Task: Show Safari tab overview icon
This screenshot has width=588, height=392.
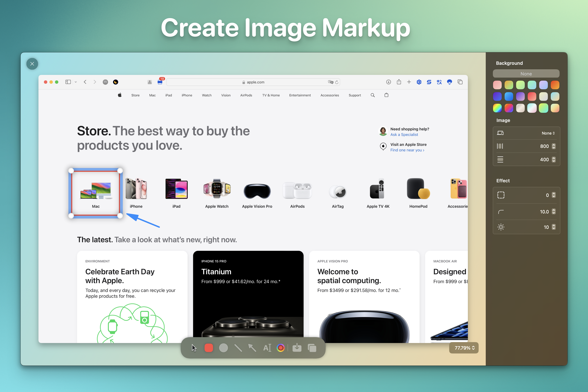Action: click(460, 82)
